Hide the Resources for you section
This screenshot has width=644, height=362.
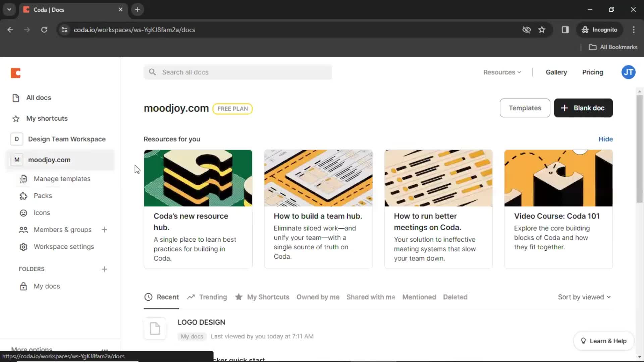(x=605, y=139)
